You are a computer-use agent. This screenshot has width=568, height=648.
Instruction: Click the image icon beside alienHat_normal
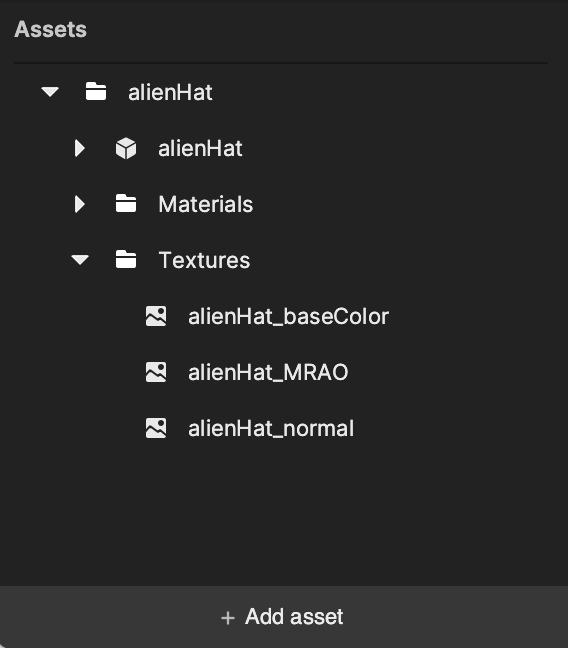pyautogui.click(x=156, y=428)
